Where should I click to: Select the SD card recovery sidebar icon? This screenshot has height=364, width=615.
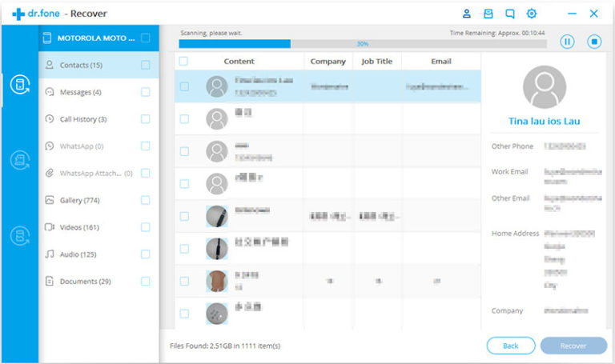pos(18,160)
